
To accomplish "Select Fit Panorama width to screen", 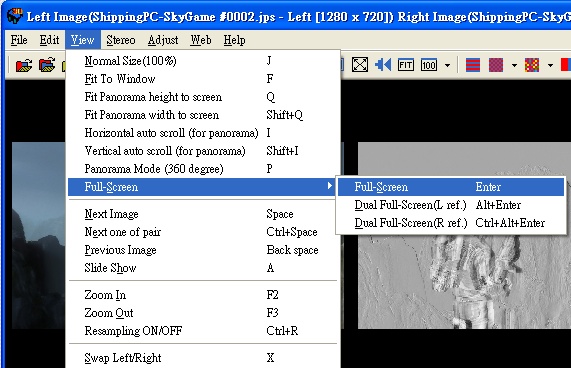I will (202, 115).
